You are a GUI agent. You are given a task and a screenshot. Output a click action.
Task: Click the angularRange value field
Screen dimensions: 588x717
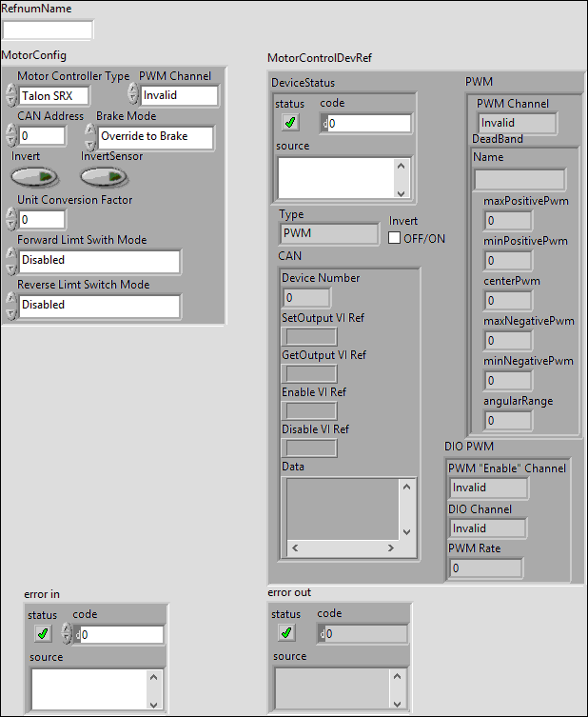[x=508, y=421]
